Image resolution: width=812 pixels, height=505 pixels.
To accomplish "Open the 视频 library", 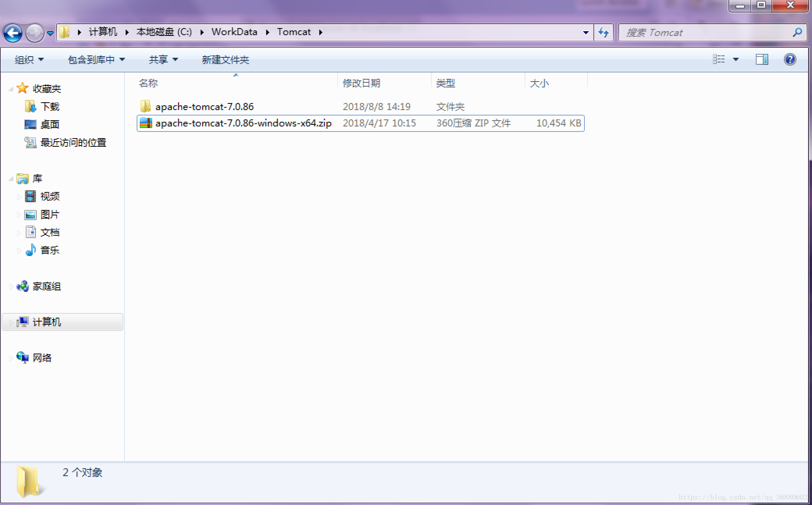I will pos(50,196).
